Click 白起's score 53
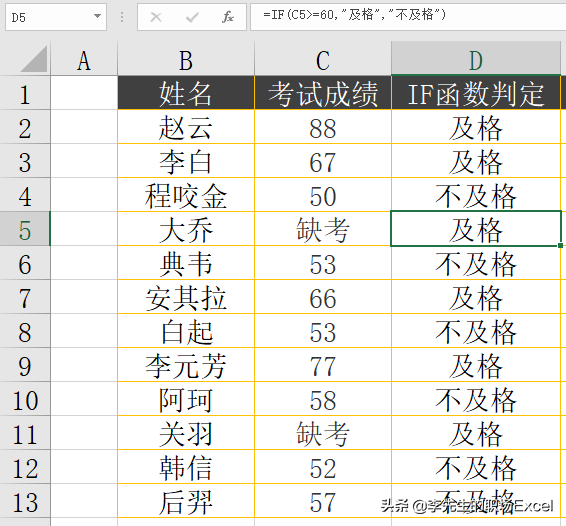 323,331
